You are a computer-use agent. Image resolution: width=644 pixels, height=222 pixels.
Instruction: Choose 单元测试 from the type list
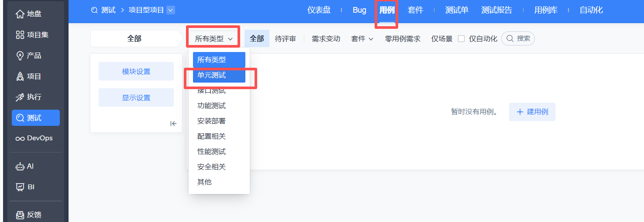click(219, 75)
